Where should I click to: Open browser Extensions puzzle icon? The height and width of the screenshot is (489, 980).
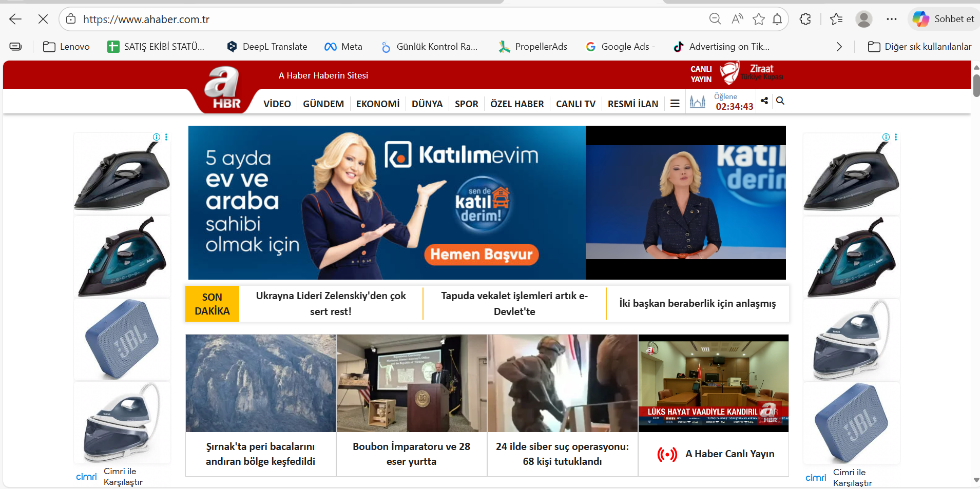[805, 19]
